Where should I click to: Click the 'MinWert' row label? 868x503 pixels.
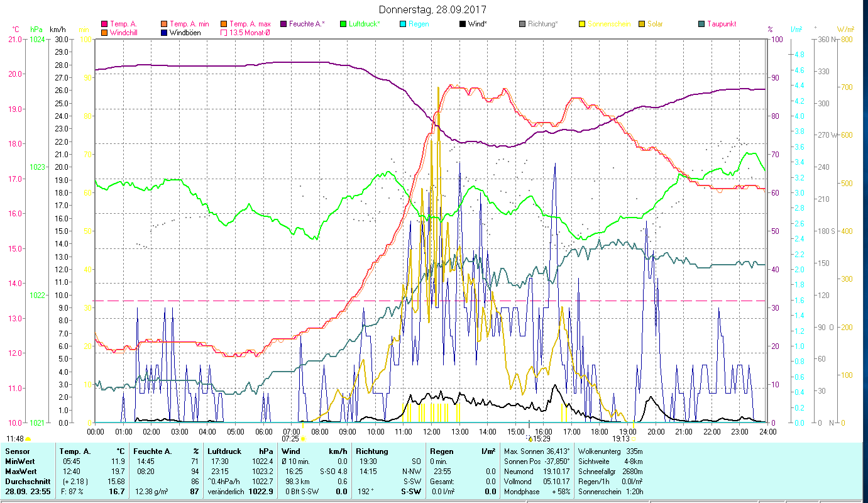pos(19,462)
